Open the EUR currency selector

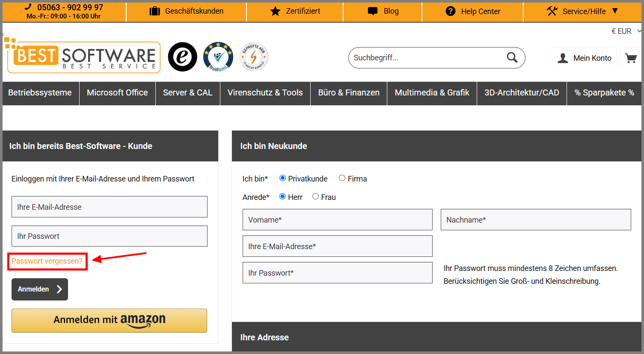tap(626, 31)
